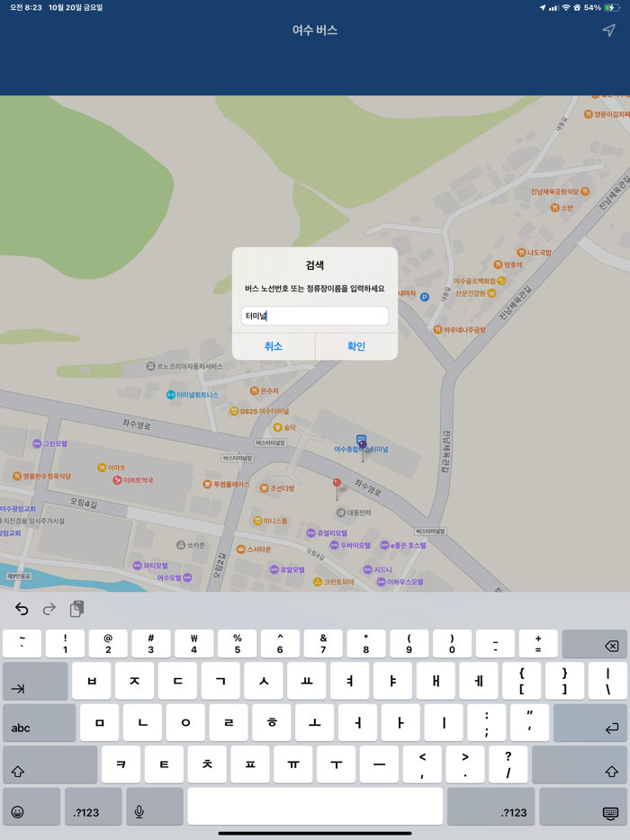Tap the current location arrow icon
Screen dimensions: 630x840
(608, 30)
